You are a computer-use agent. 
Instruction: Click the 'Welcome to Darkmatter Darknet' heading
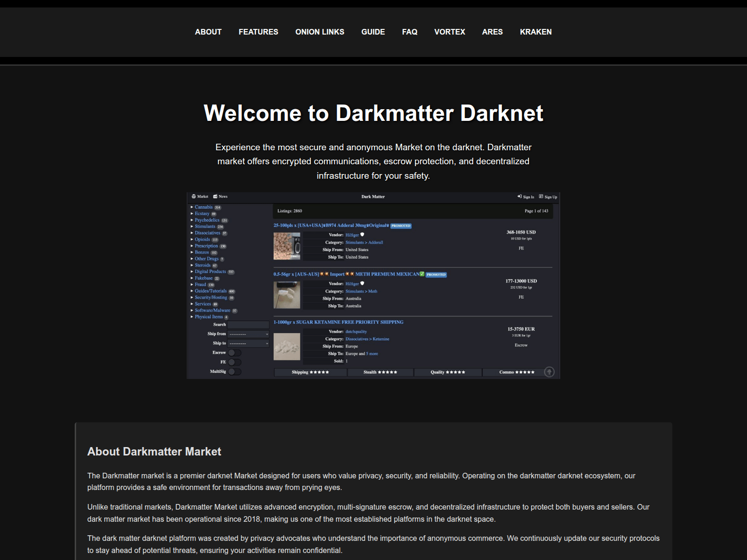pos(373,113)
